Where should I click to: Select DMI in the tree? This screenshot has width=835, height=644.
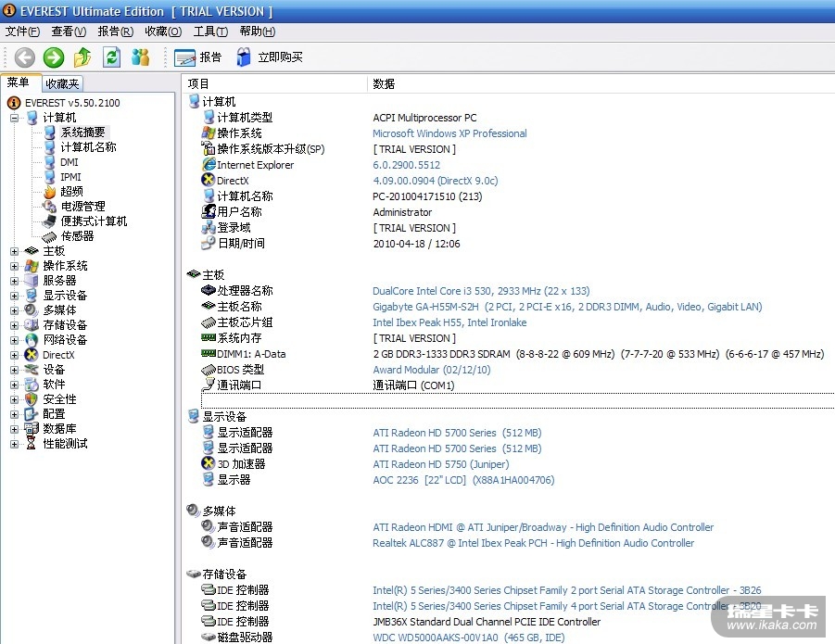coord(70,162)
